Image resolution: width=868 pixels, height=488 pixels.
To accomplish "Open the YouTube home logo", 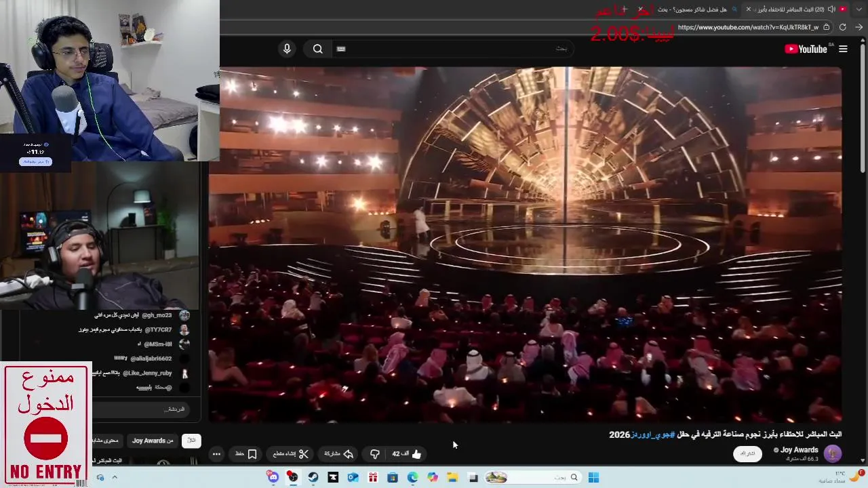I will click(x=806, y=49).
